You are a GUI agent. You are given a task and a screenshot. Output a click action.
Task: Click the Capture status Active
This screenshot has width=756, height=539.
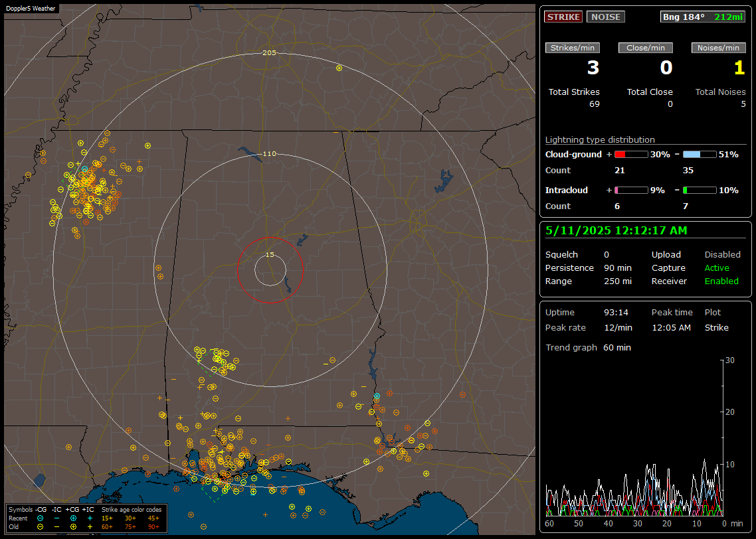coord(717,268)
